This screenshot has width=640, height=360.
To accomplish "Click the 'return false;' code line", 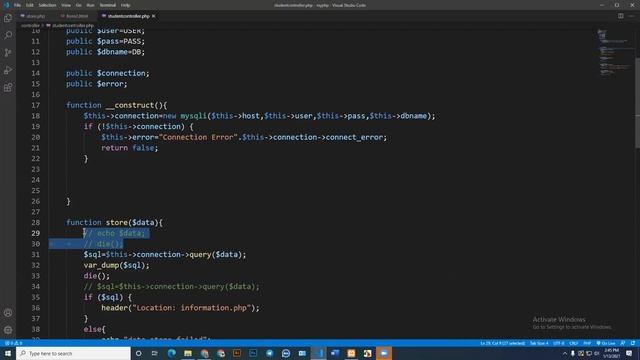I will (130, 148).
